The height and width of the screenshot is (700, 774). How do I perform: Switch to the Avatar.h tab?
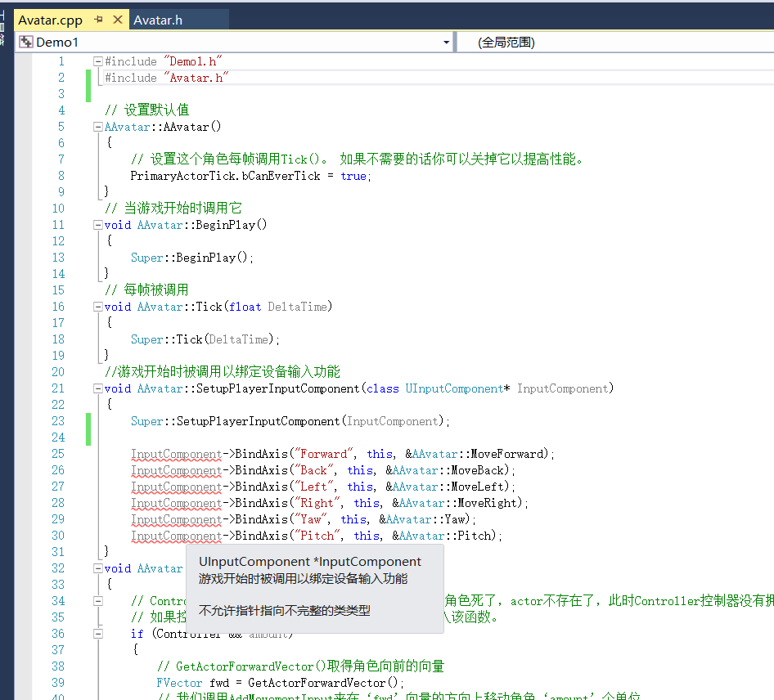pos(158,20)
